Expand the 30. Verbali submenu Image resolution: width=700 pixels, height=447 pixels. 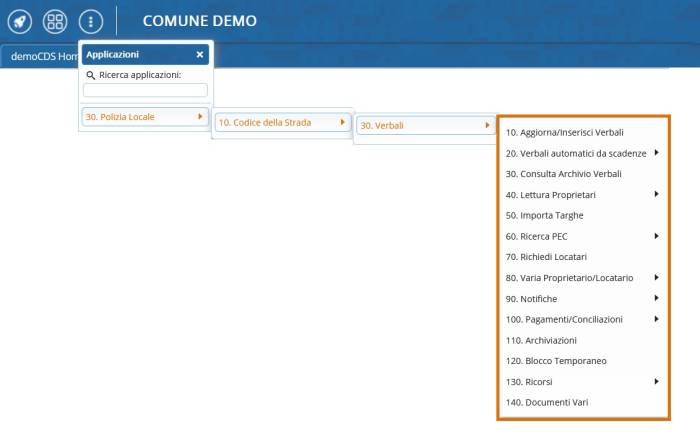point(424,126)
